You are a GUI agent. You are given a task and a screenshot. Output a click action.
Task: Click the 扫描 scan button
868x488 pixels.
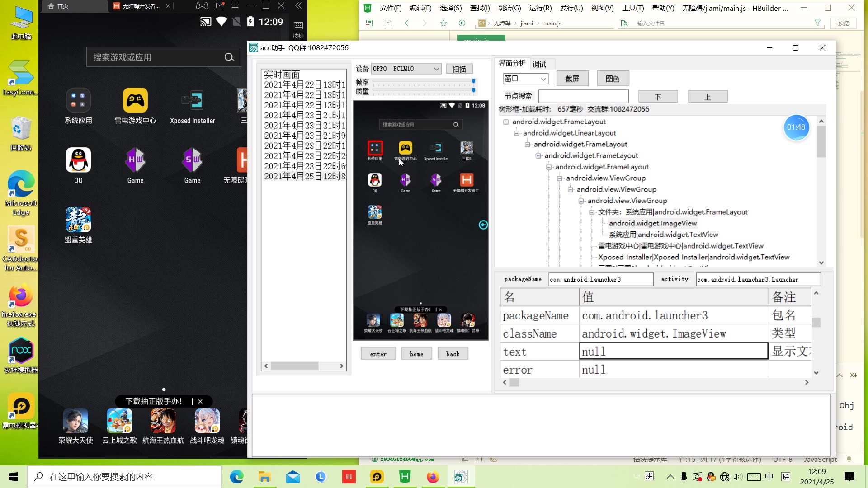(459, 69)
